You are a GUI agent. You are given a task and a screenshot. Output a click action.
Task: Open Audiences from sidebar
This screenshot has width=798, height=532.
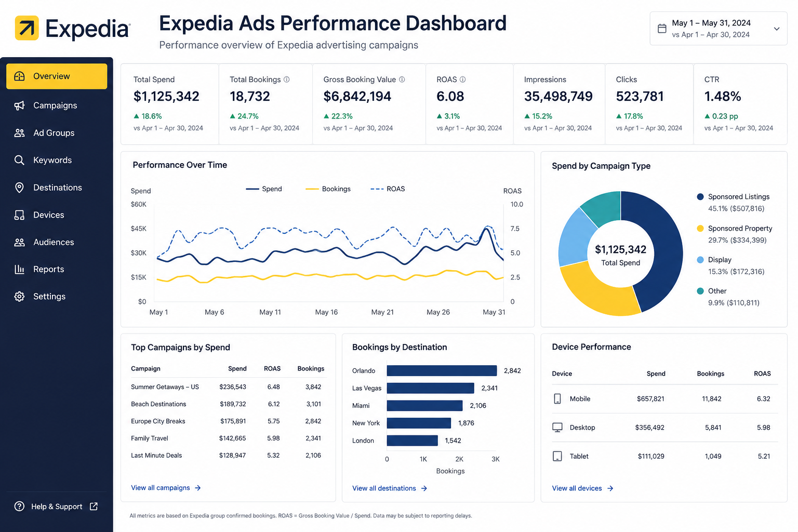click(57, 242)
